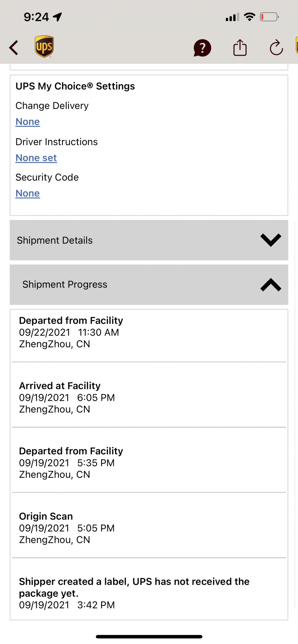This screenshot has width=298, height=644.
Task: Collapse Shipment Progress with up chevron
Action: (271, 285)
